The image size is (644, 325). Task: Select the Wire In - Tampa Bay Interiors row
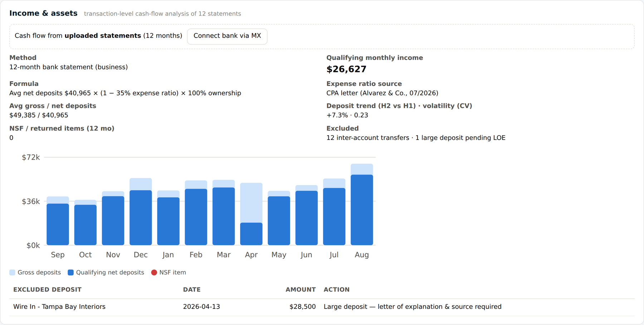[x=322, y=307]
